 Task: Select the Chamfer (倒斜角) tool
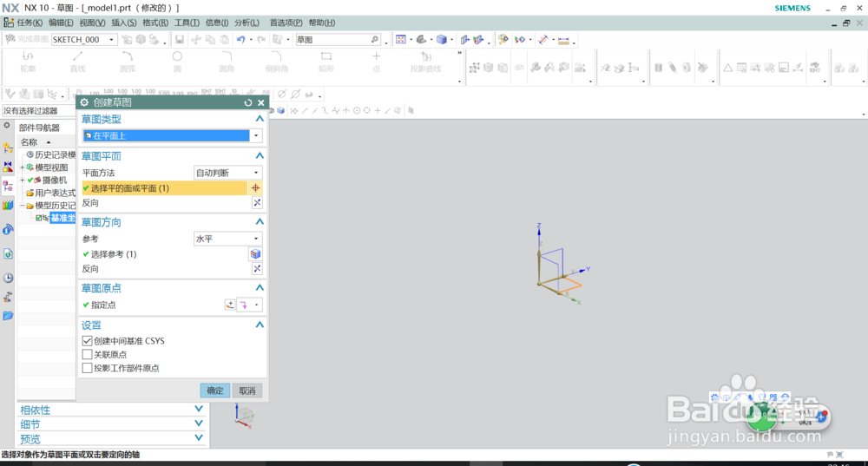click(x=276, y=62)
